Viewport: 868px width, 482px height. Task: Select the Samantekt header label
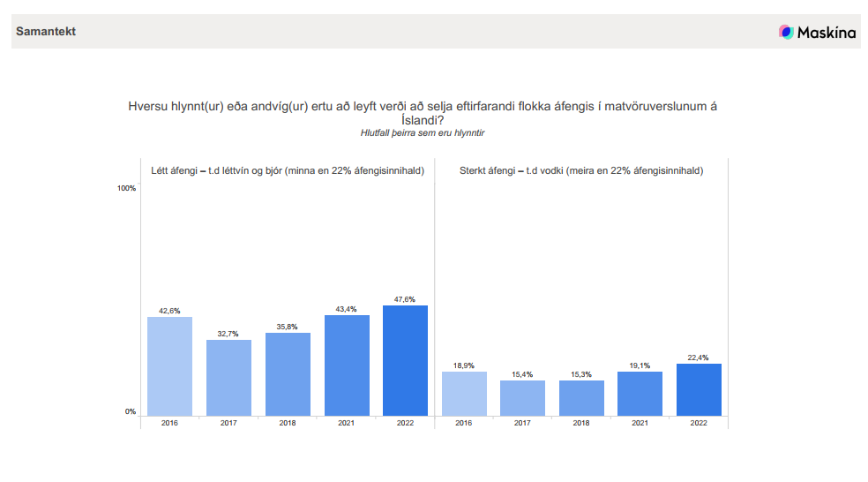(46, 32)
